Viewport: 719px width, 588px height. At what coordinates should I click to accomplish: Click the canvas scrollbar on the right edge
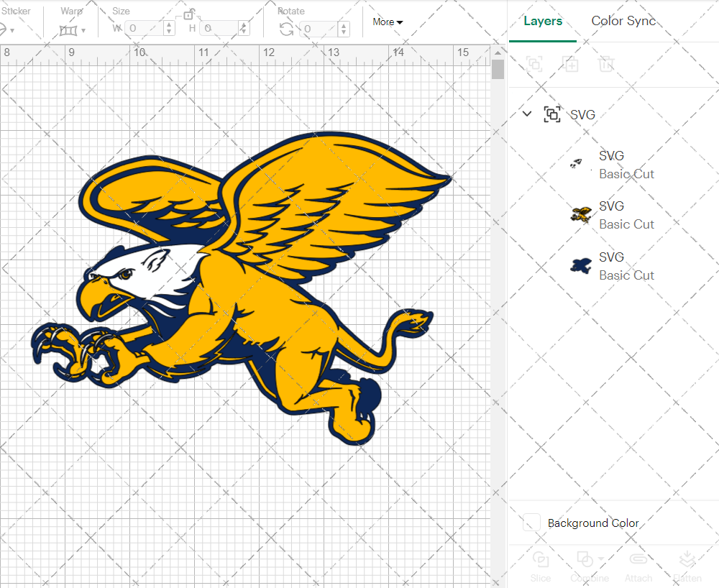pyautogui.click(x=497, y=68)
